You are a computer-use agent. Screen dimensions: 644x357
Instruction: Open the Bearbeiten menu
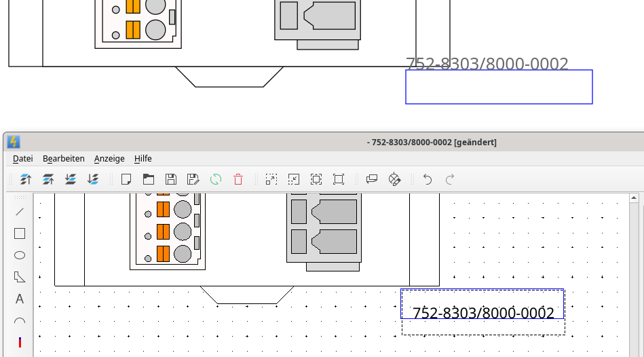point(63,158)
